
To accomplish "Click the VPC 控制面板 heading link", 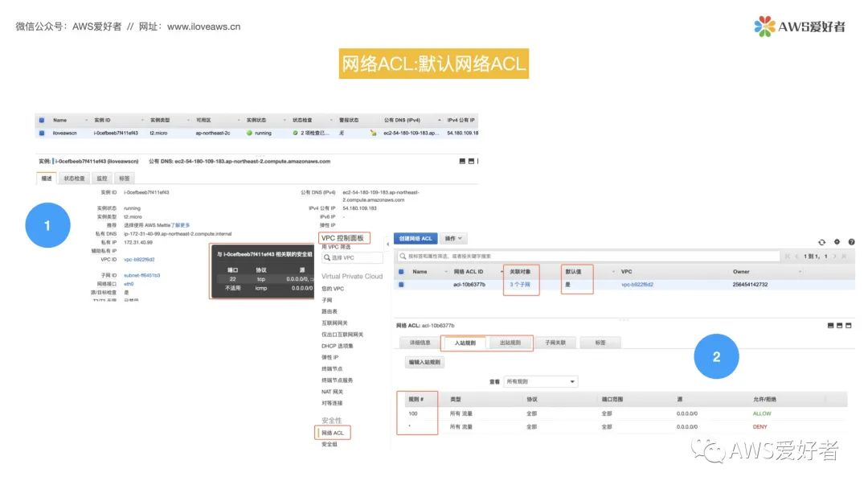I will pos(342,238).
